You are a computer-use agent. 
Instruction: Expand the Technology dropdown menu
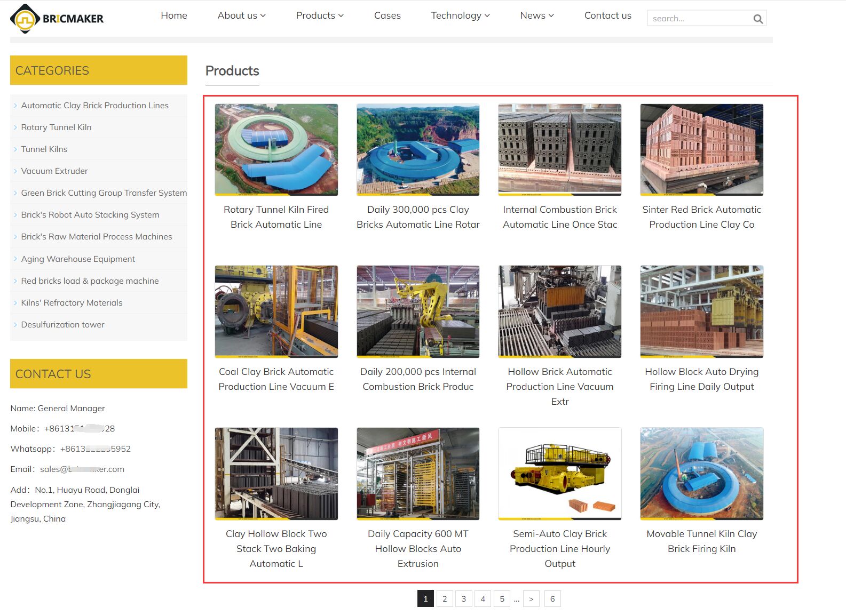coord(460,15)
